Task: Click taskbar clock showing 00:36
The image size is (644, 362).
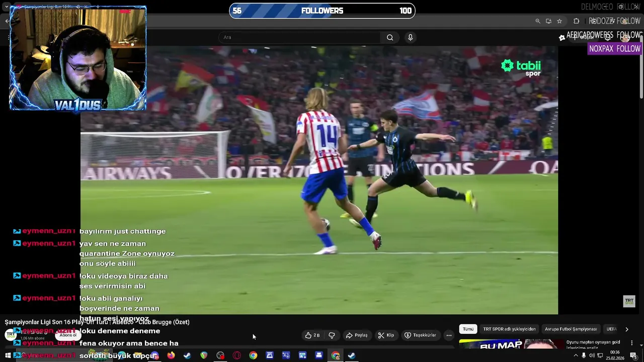Action: [x=615, y=355]
